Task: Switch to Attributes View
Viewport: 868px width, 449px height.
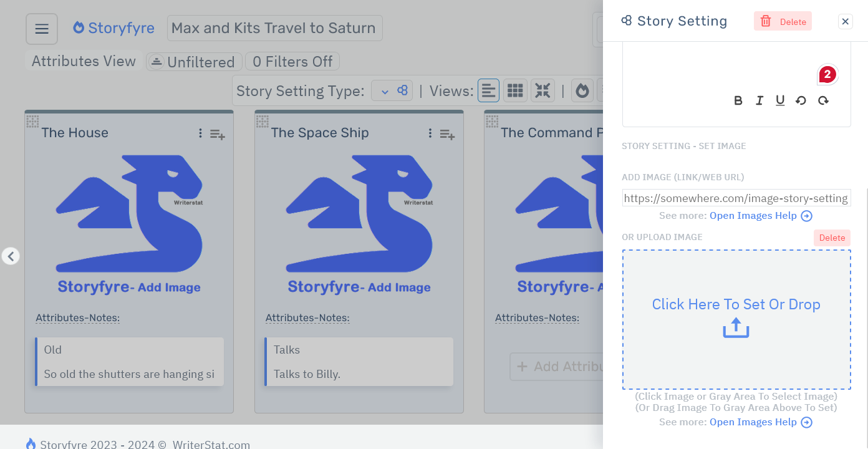Action: coord(82,61)
